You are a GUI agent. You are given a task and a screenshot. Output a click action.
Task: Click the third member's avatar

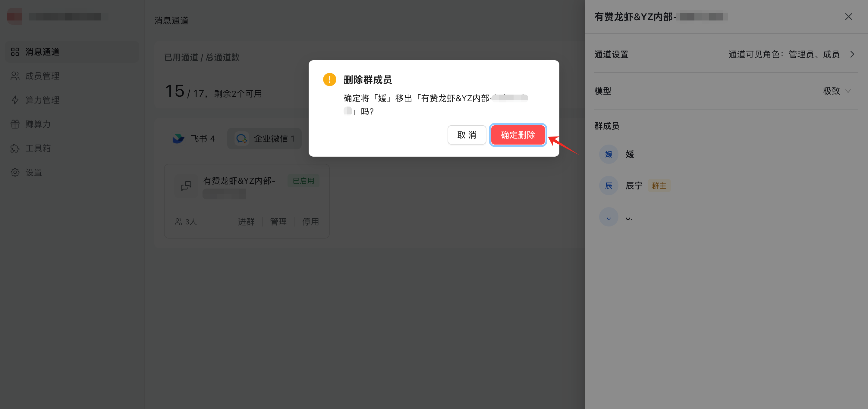click(x=609, y=217)
